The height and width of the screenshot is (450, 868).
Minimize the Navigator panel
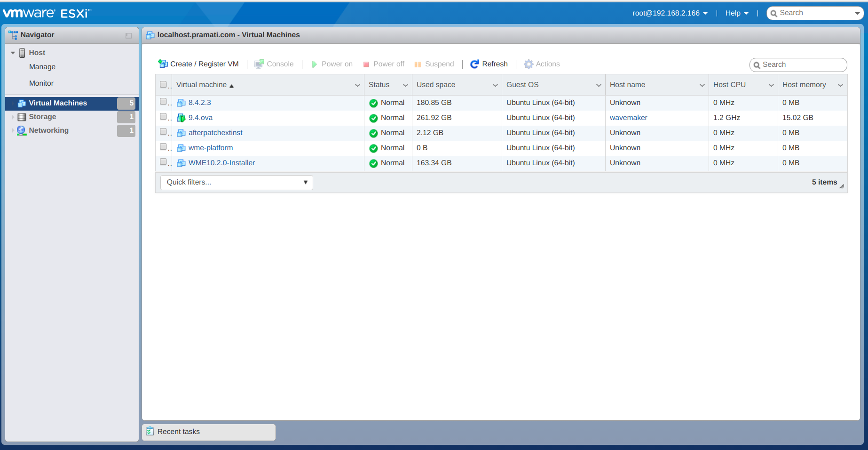click(128, 35)
